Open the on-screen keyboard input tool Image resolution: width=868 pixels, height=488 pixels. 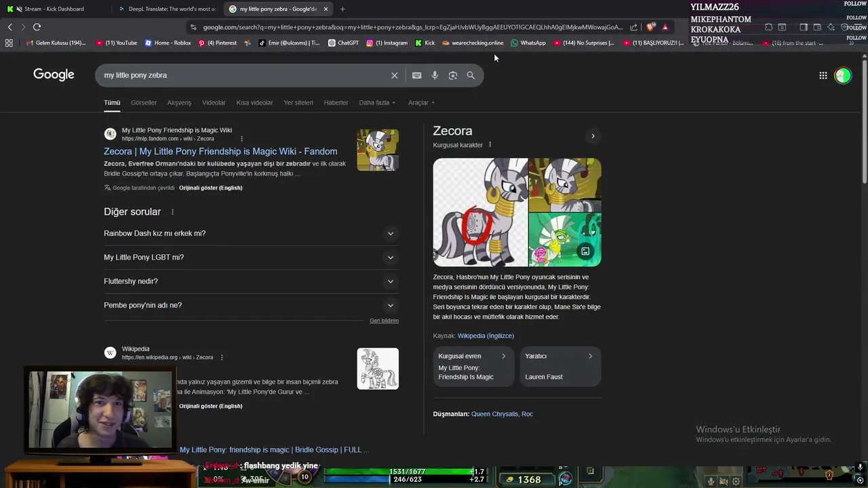click(x=416, y=75)
